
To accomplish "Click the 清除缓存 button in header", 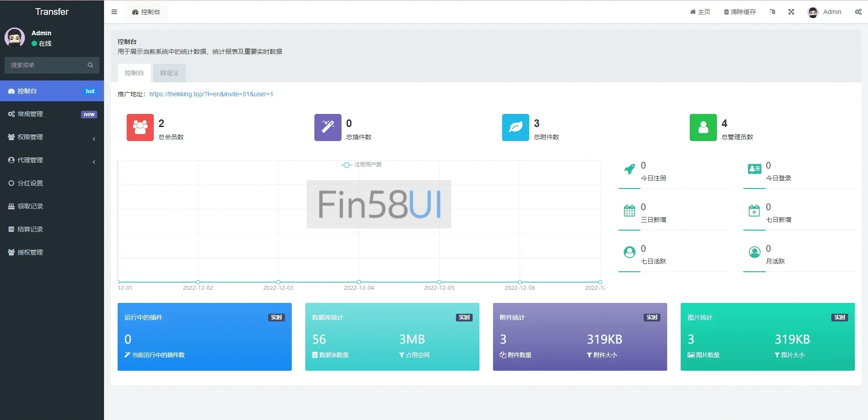I will [x=740, y=12].
